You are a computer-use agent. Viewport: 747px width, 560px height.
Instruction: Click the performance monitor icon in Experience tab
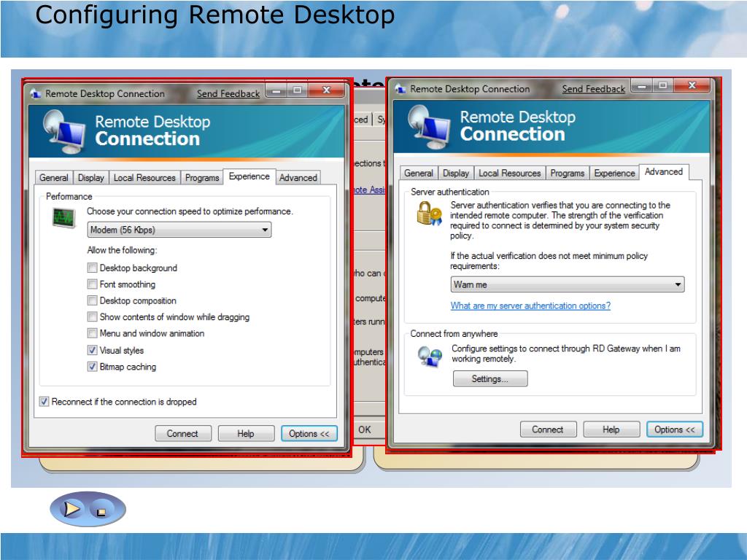[x=64, y=218]
